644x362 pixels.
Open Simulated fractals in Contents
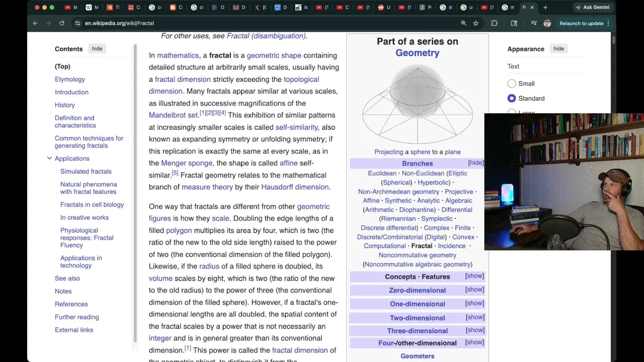tap(86, 171)
